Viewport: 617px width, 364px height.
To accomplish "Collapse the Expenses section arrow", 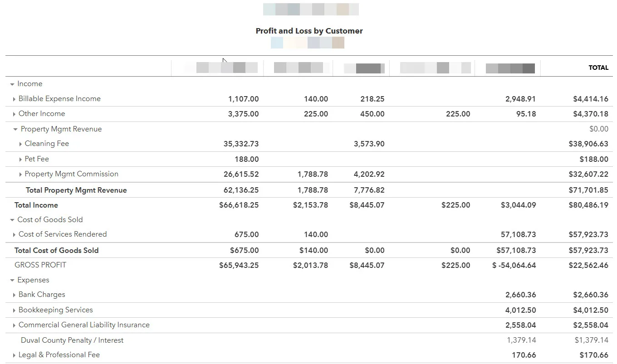I will 12,281.
